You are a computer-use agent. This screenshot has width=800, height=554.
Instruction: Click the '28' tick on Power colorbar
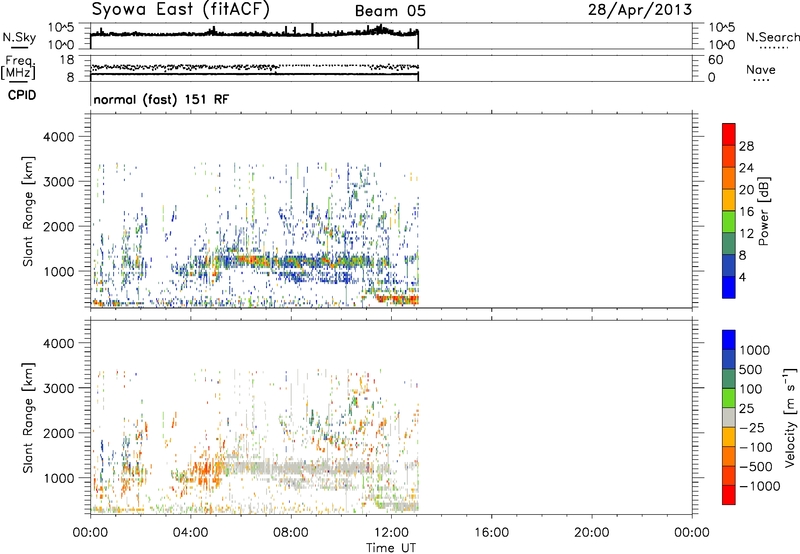point(746,146)
